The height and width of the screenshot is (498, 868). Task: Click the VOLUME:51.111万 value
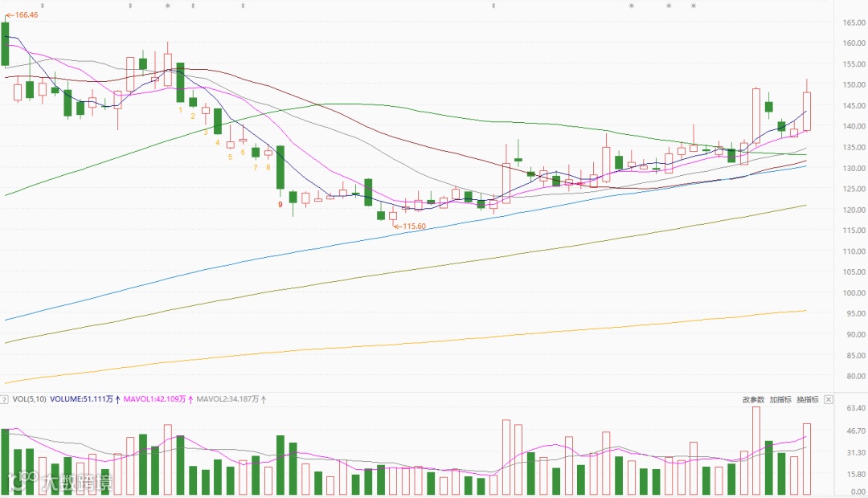pos(81,399)
